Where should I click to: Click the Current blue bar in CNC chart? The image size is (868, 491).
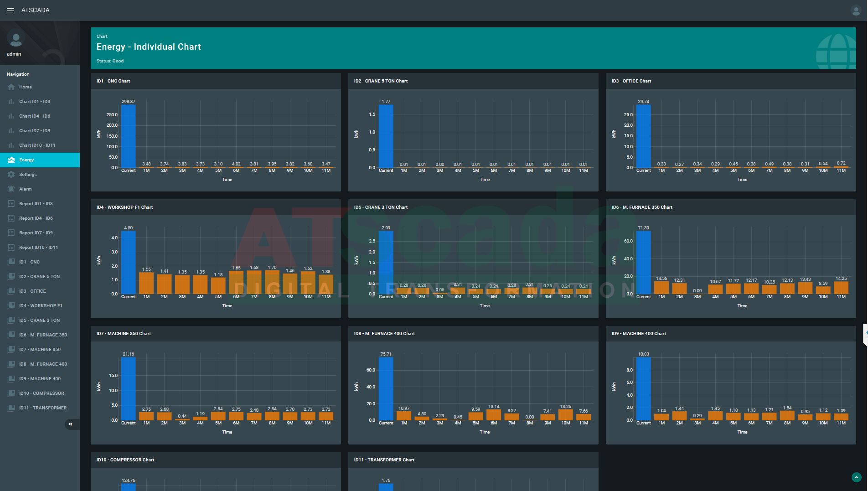128,136
